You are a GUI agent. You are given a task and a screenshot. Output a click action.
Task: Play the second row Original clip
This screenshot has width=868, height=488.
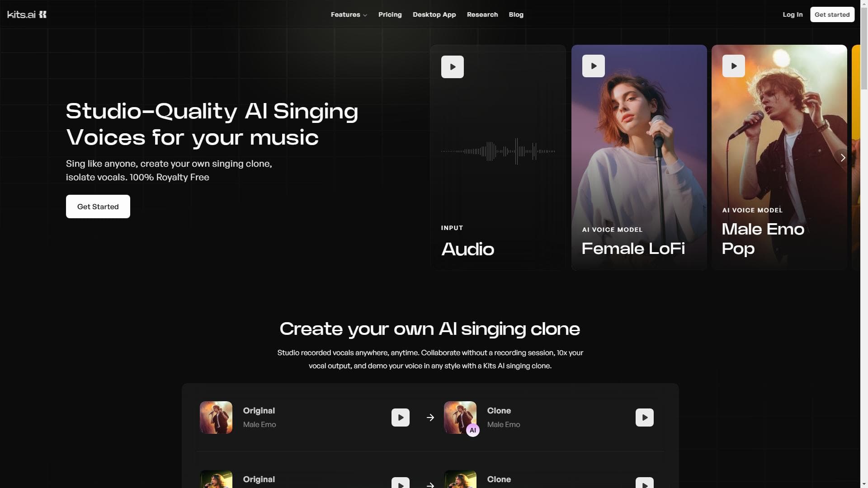tap(400, 483)
